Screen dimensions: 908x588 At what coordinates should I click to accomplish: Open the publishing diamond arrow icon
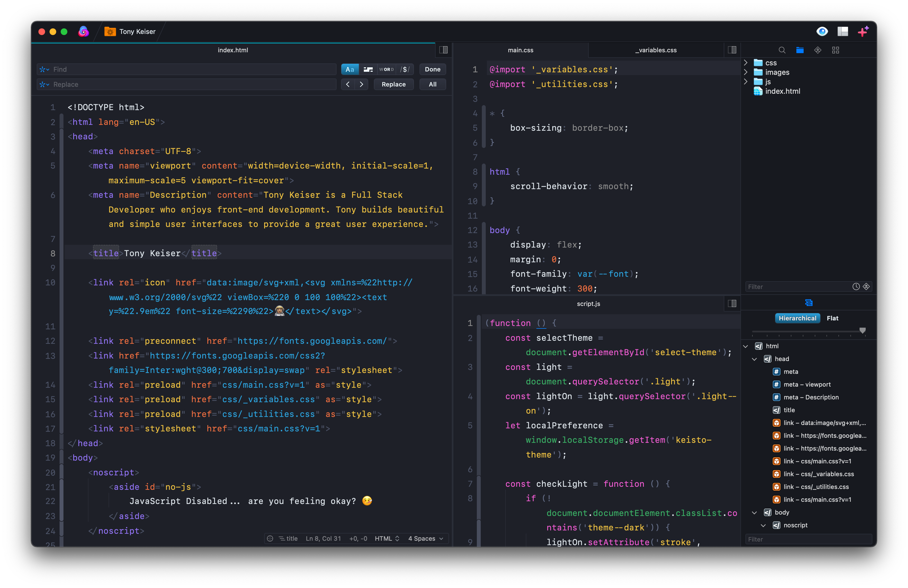818,50
